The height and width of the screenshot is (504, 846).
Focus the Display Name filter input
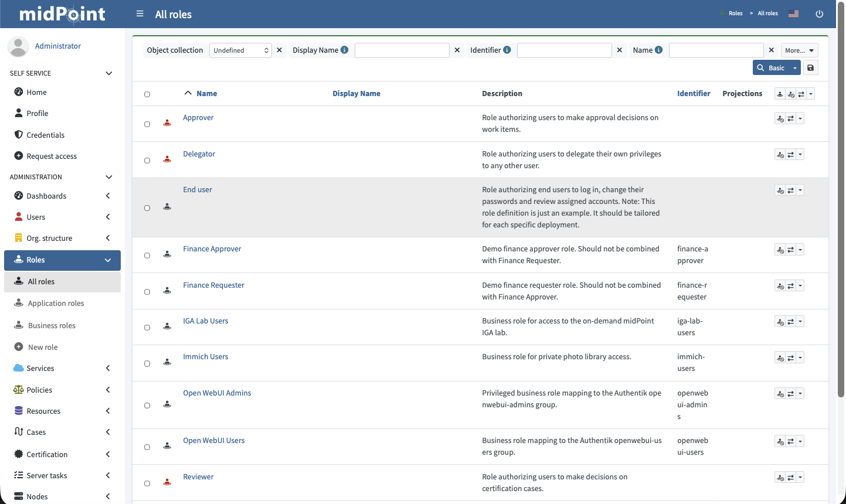(402, 50)
